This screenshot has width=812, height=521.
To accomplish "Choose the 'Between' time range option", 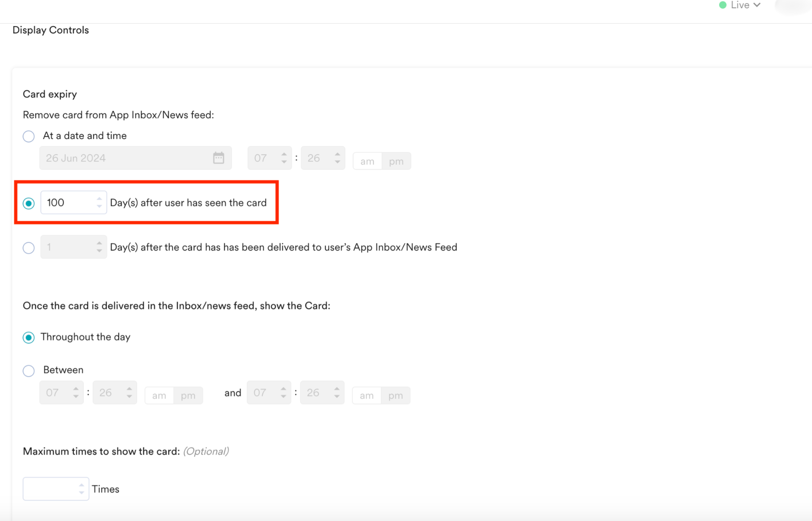I will 29,371.
